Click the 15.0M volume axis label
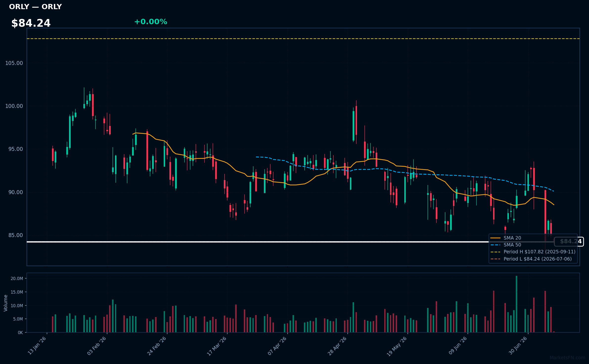Image resolution: width=589 pixels, height=364 pixels. [x=17, y=292]
